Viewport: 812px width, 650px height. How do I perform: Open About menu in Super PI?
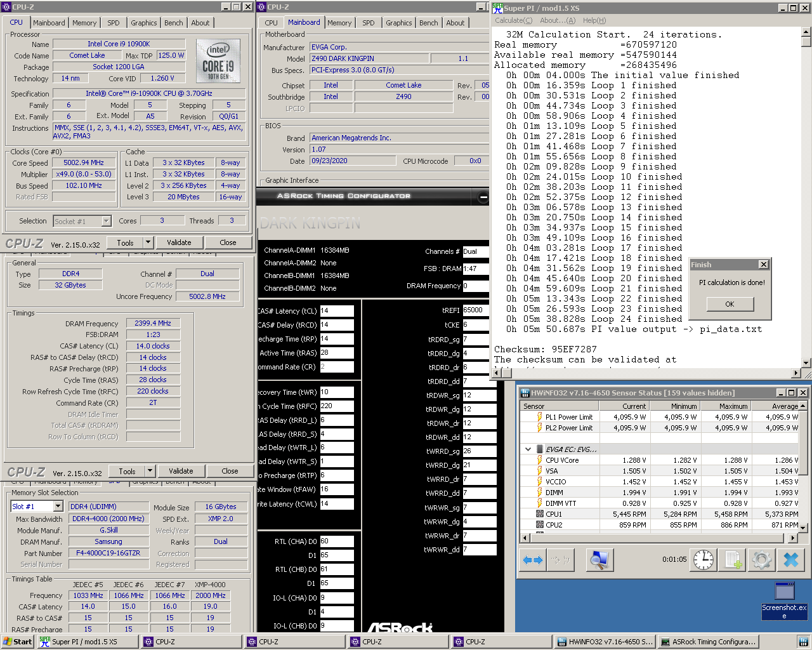(558, 20)
